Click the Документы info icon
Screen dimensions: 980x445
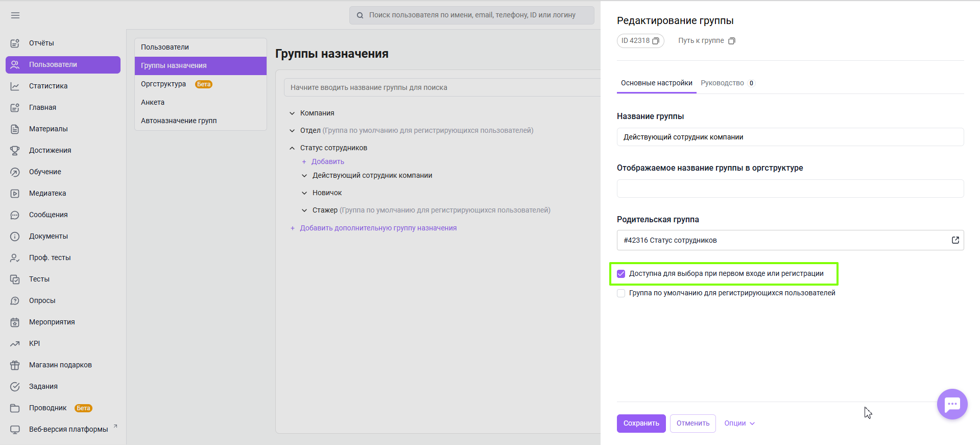pyautogui.click(x=15, y=236)
